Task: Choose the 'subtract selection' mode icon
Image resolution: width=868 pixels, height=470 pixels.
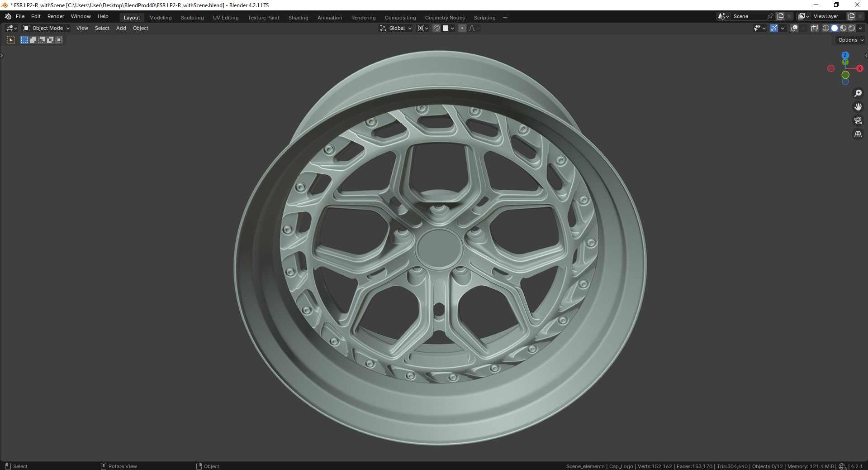Action: [42, 40]
